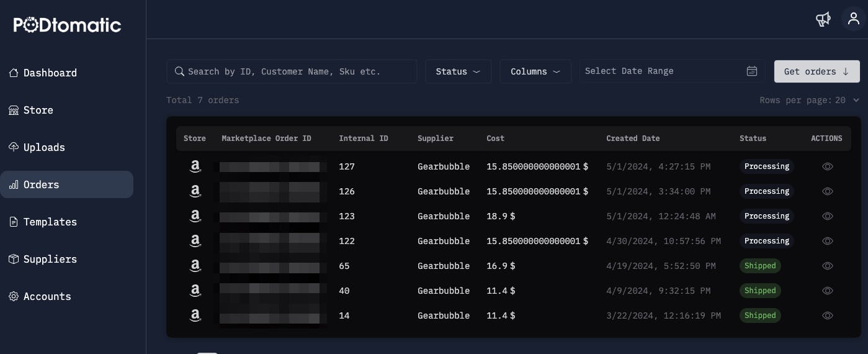Image resolution: width=868 pixels, height=354 pixels.
Task: Click the calendar icon in date range
Action: (x=751, y=71)
